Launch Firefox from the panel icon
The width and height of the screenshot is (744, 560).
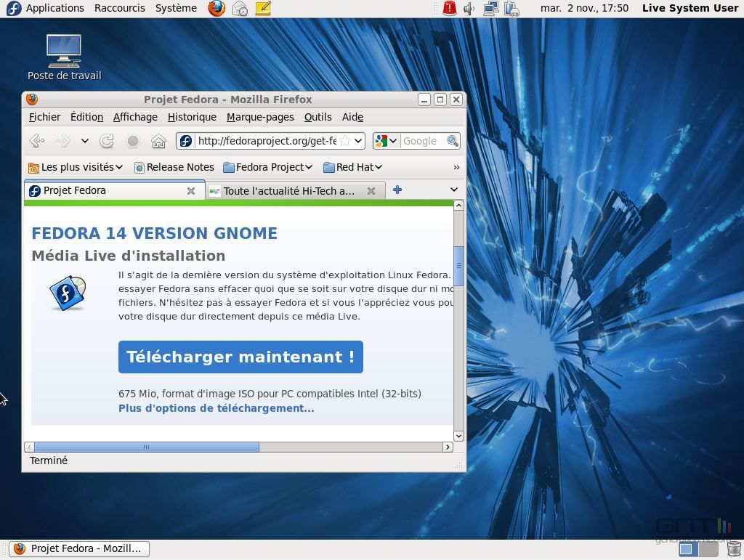[217, 8]
